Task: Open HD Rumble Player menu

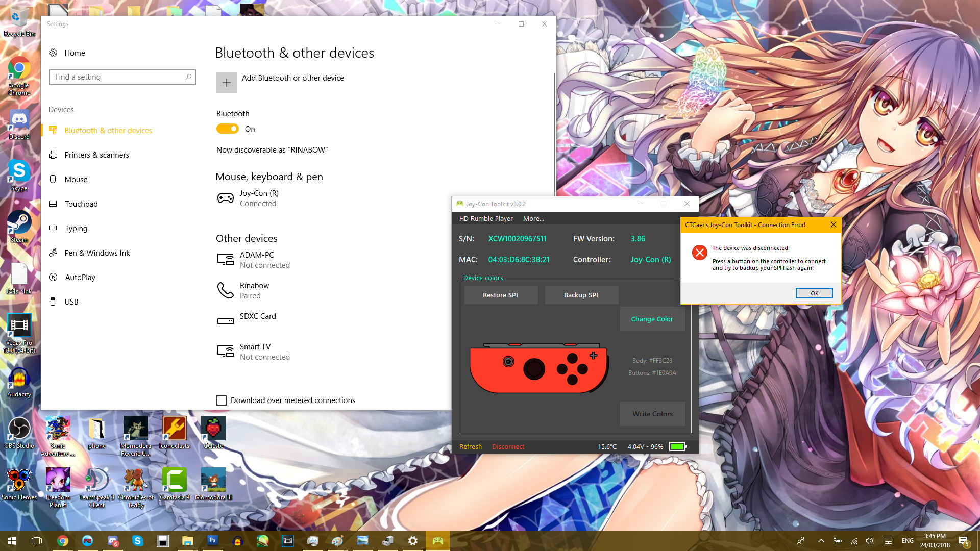Action: pyautogui.click(x=486, y=218)
